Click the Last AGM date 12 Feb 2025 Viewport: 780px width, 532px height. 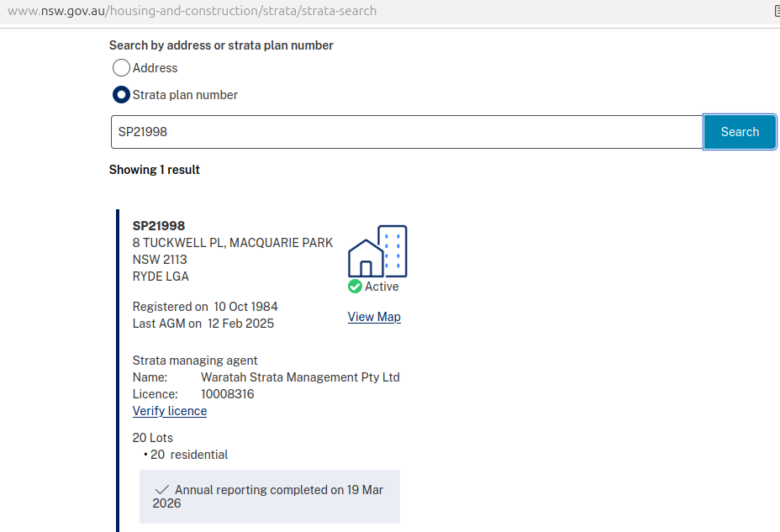tap(240, 324)
